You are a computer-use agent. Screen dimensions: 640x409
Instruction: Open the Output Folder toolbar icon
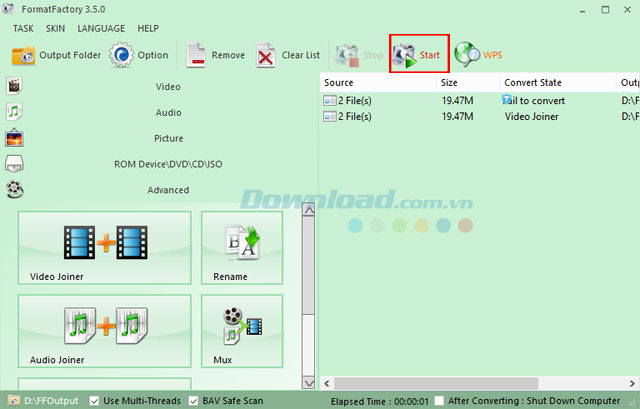pos(23,56)
